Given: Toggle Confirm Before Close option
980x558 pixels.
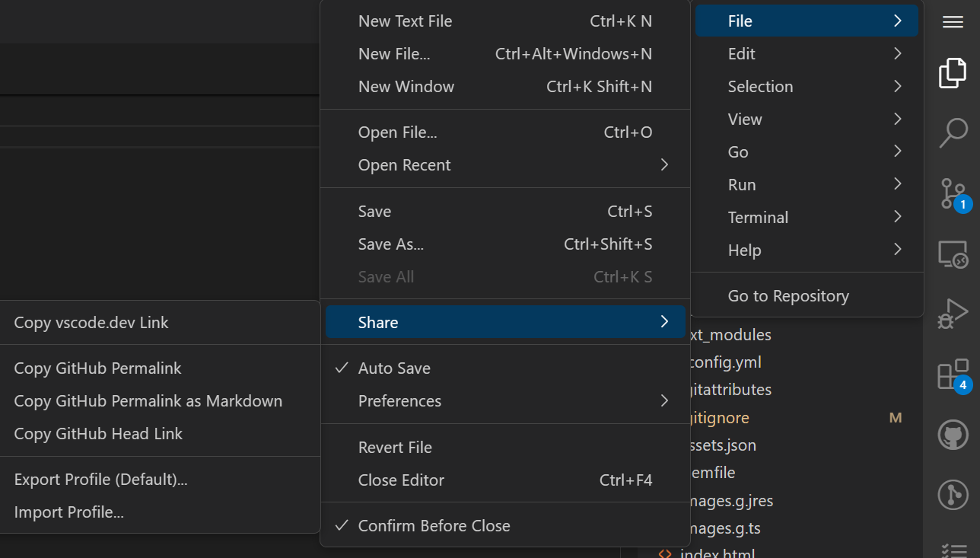Looking at the screenshot, I should tap(505, 526).
